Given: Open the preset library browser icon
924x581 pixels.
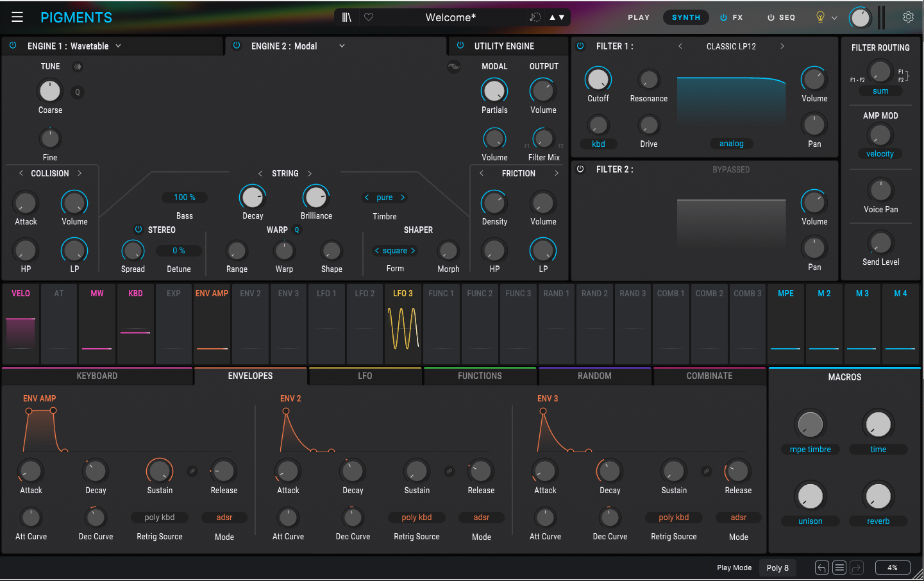Looking at the screenshot, I should coord(347,17).
